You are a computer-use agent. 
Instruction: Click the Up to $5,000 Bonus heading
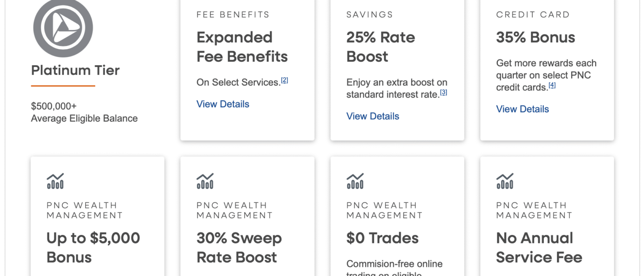click(x=93, y=247)
